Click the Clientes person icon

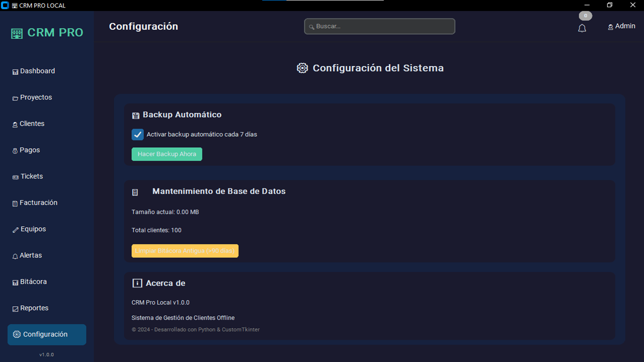[15, 124]
